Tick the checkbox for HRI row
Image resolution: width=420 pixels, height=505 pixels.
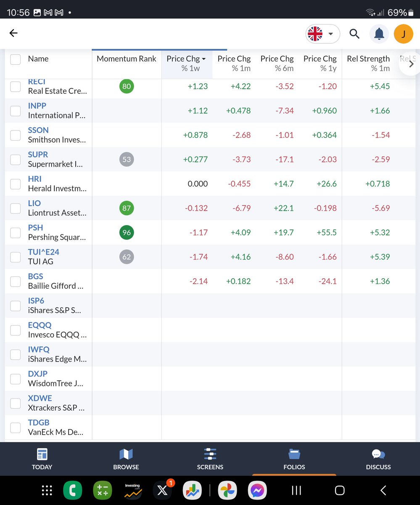[x=16, y=184]
